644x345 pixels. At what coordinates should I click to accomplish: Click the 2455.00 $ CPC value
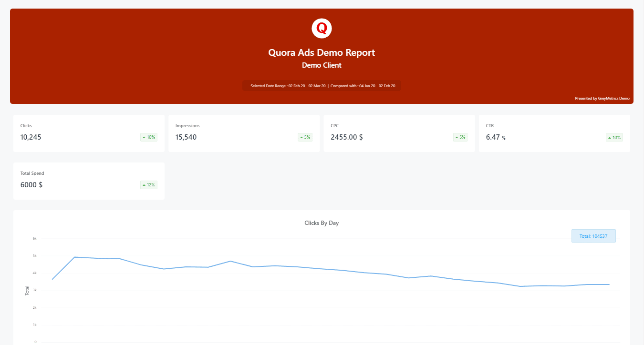coord(347,137)
